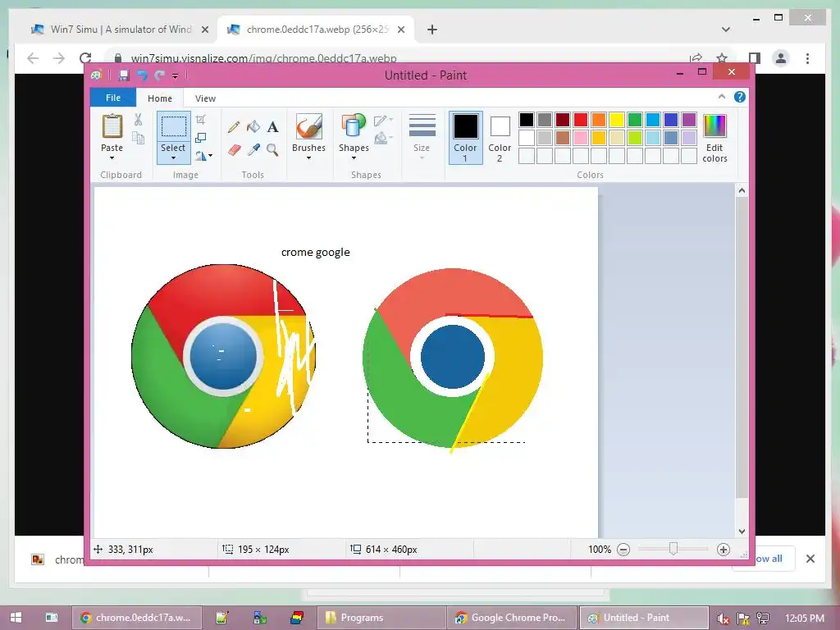This screenshot has width=840, height=630.
Task: Switch to the View ribbon tab
Action: pos(205,98)
